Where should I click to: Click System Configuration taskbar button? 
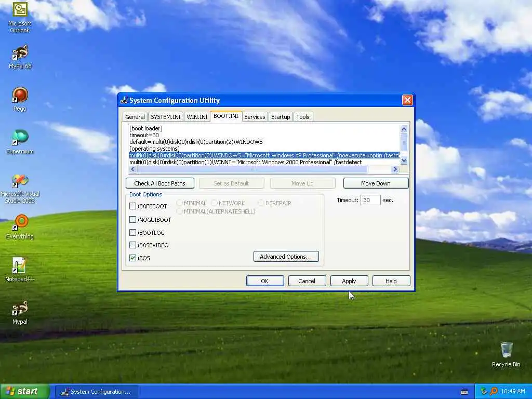pyautogui.click(x=96, y=392)
